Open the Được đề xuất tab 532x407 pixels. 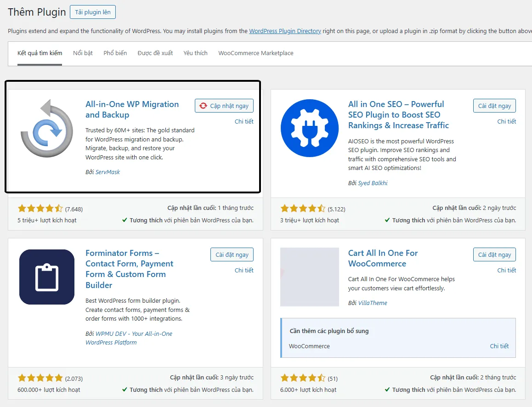[155, 53]
